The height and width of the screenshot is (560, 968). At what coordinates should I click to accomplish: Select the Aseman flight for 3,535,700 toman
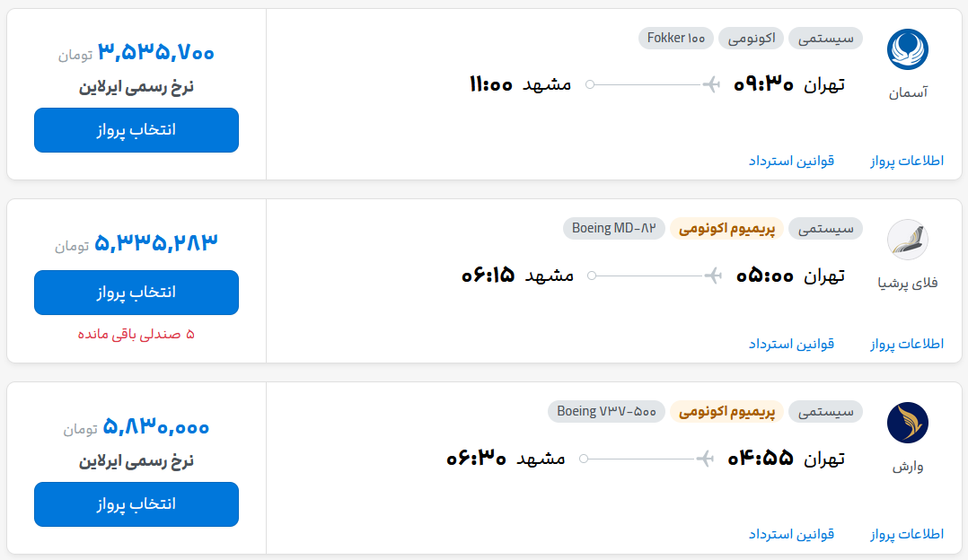click(136, 130)
